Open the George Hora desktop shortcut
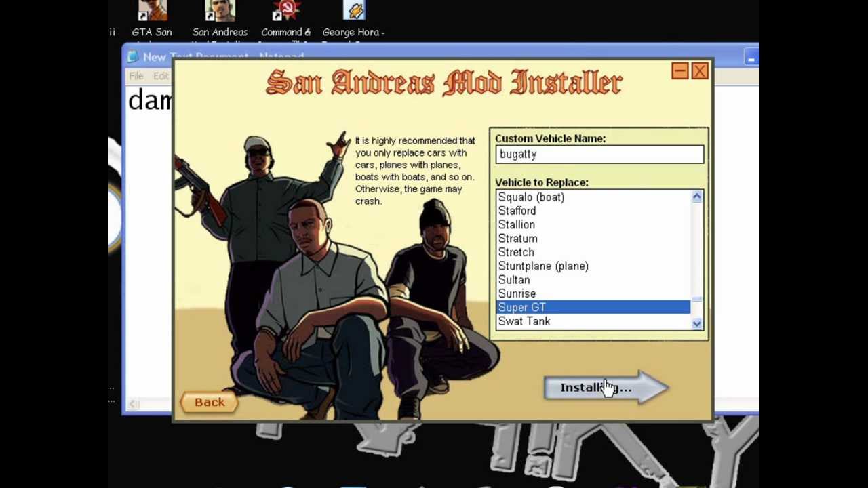Image resolution: width=868 pixels, height=488 pixels. [x=353, y=20]
